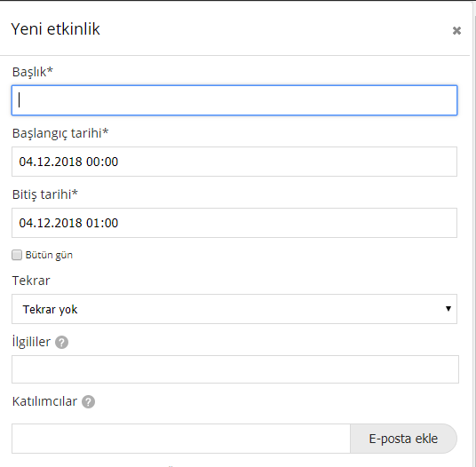Click the E-posta ekle button

point(403,439)
